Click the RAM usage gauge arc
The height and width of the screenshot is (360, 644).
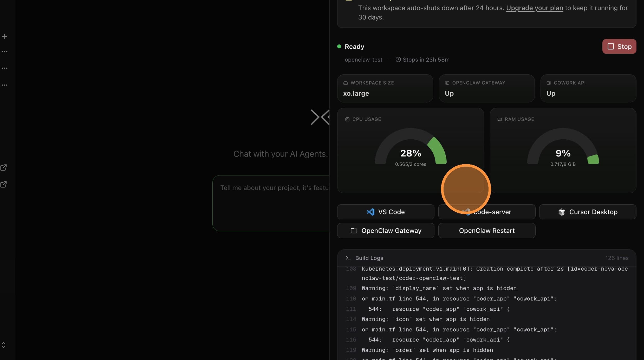pyautogui.click(x=563, y=146)
